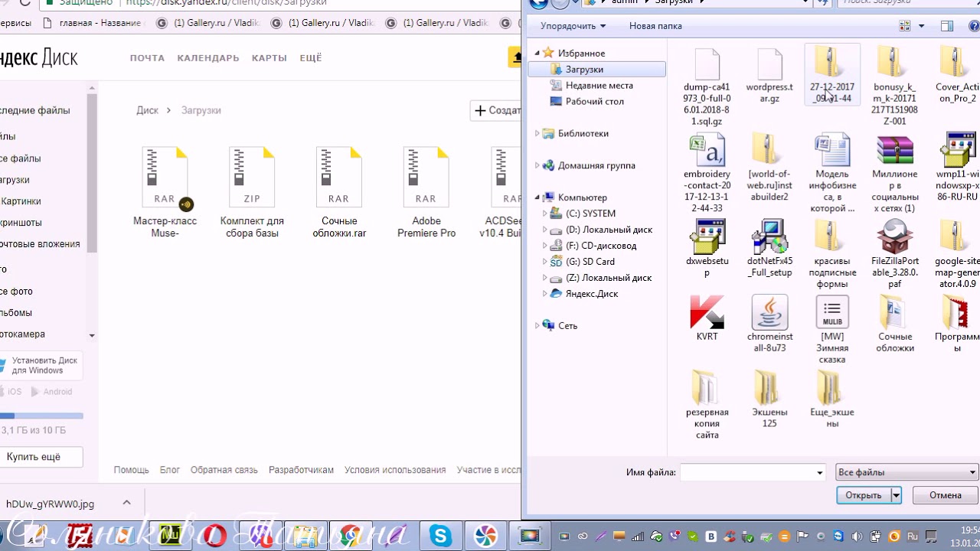Viewport: 980px width, 551px height.
Task: Open Календарь in Yandex header
Action: pyautogui.click(x=208, y=58)
